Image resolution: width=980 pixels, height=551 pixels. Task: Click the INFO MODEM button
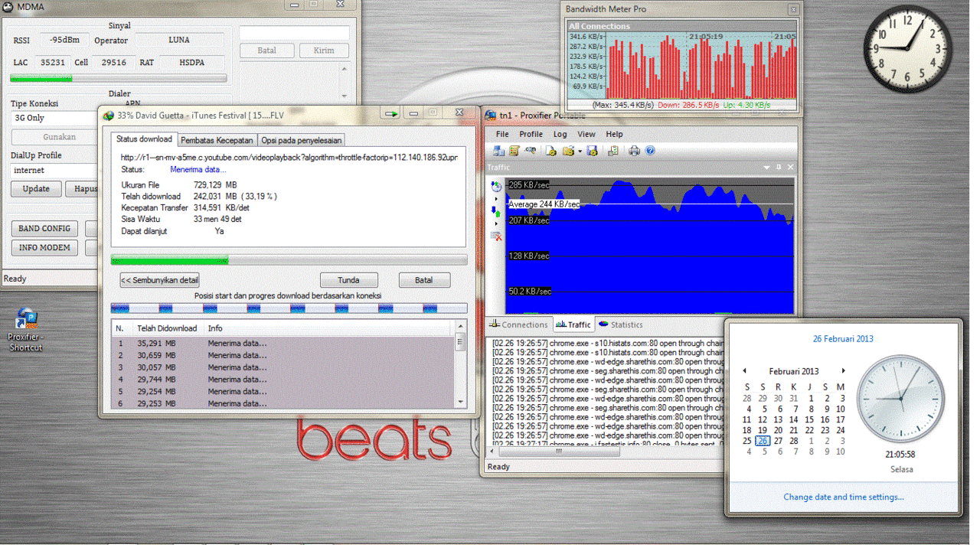tap(44, 247)
